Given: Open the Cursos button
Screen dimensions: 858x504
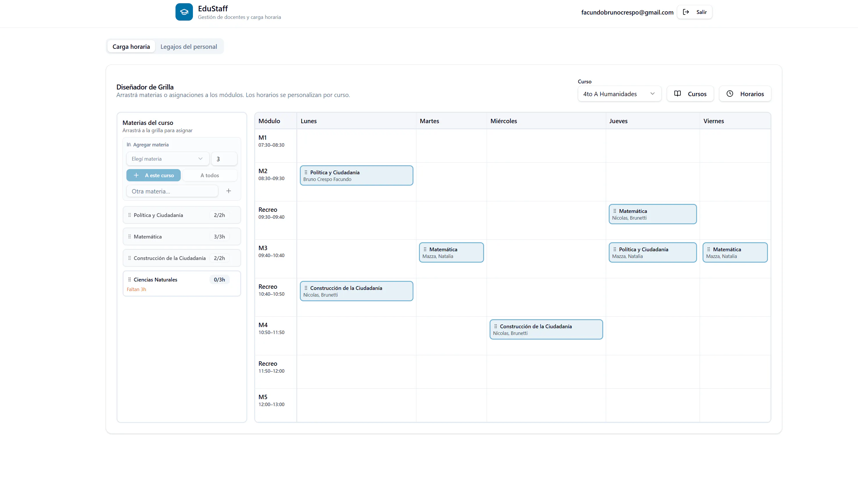Looking at the screenshot, I should click(690, 94).
